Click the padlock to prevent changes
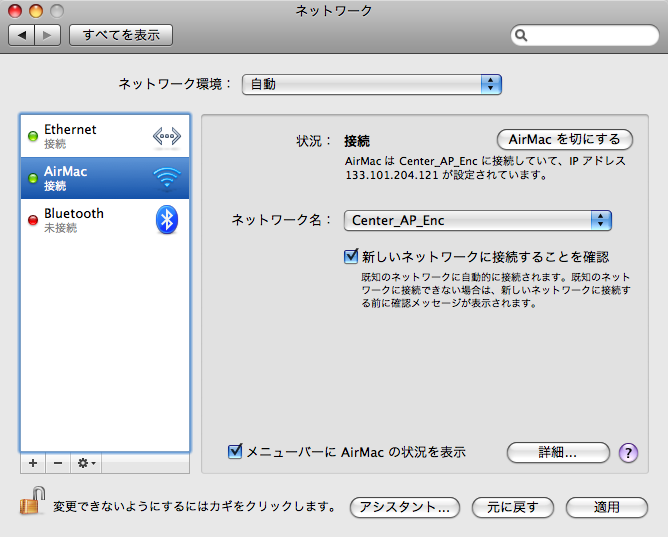668x537 pixels. point(32,501)
